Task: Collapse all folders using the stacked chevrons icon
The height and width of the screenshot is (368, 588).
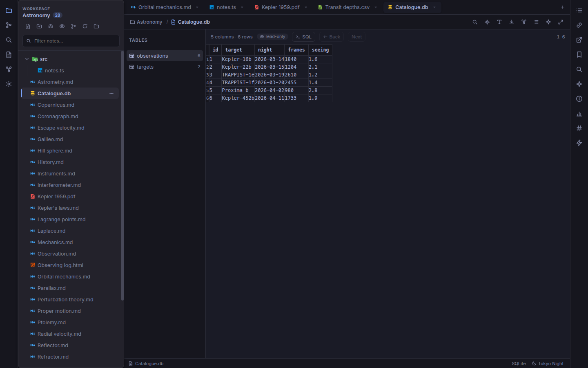Action: click(x=51, y=26)
